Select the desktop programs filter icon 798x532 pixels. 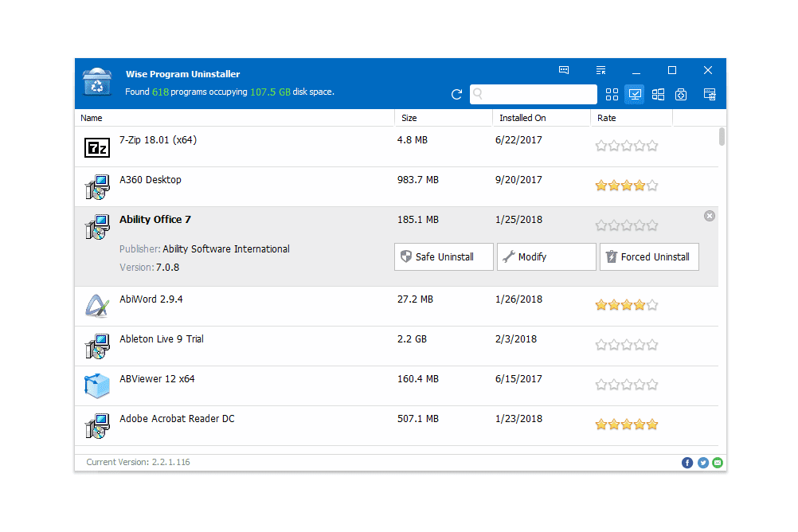coord(635,95)
